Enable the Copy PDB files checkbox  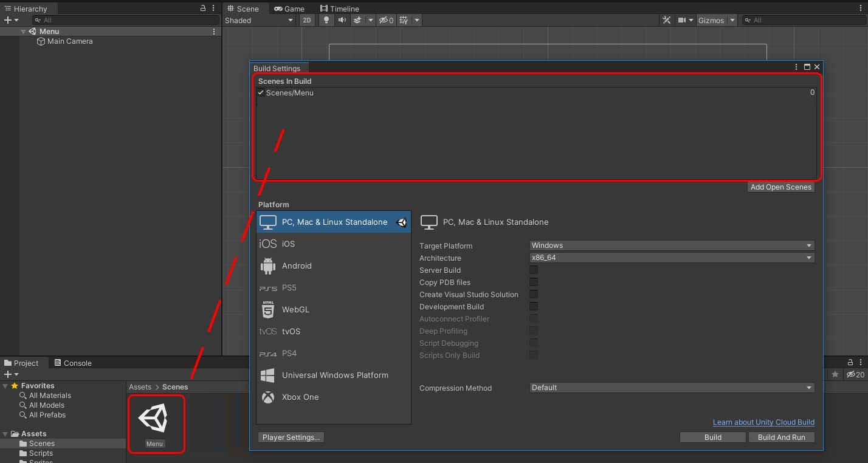[534, 282]
